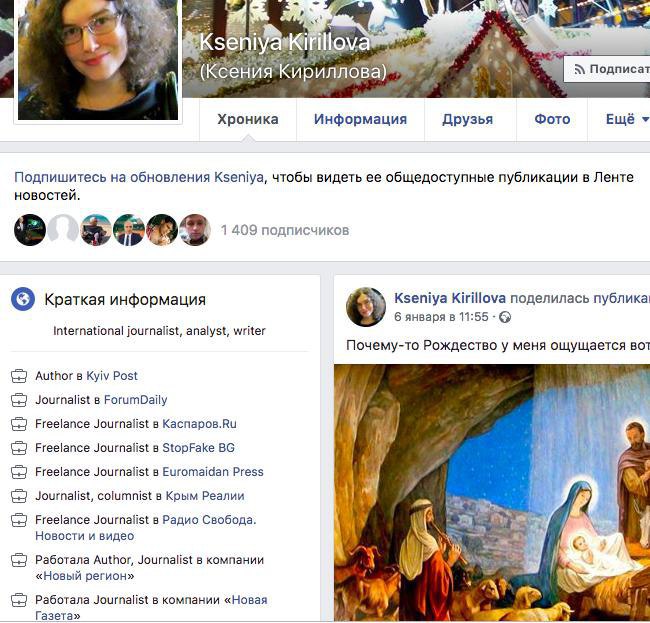Select the Фото tab

pyautogui.click(x=552, y=119)
